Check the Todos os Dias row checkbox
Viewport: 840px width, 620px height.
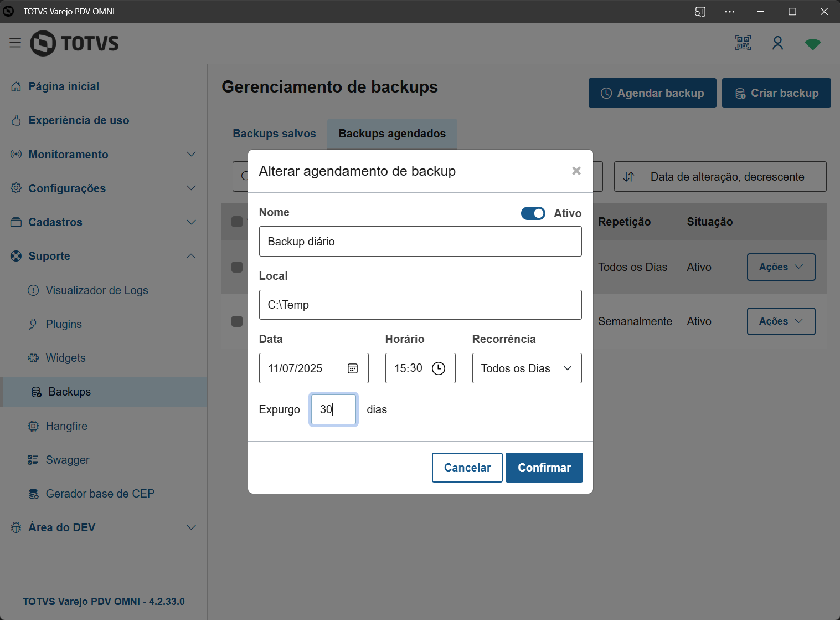(x=237, y=267)
